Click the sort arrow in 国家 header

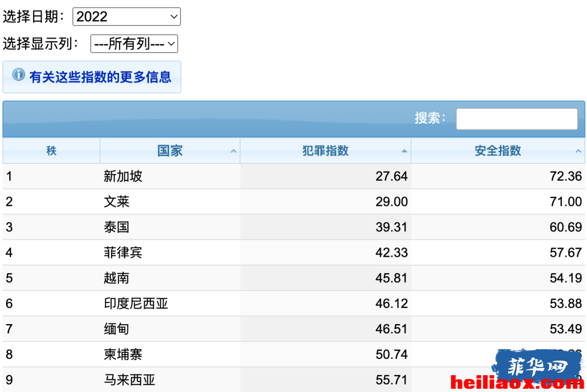click(x=234, y=151)
